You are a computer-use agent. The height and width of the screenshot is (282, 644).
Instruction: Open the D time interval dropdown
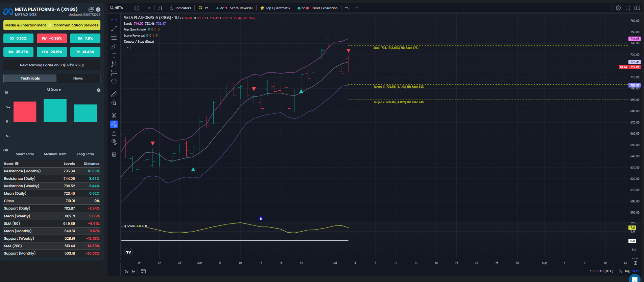pos(148,8)
